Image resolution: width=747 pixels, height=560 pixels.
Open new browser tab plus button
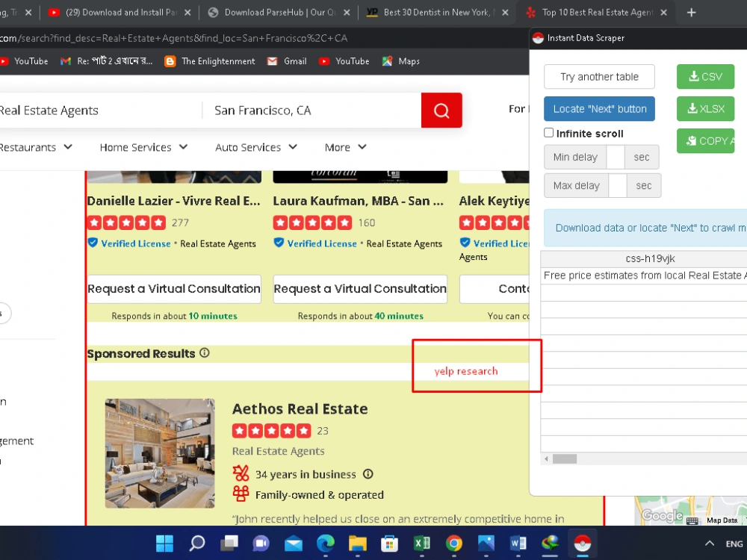tap(691, 13)
